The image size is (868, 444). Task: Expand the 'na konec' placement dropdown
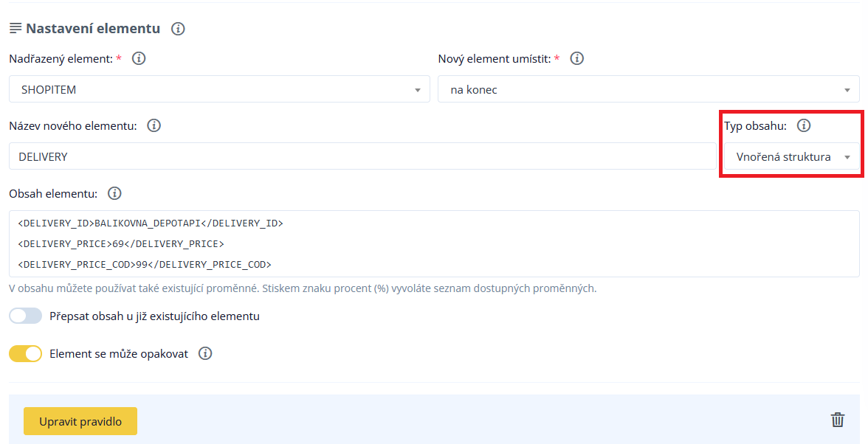648,89
